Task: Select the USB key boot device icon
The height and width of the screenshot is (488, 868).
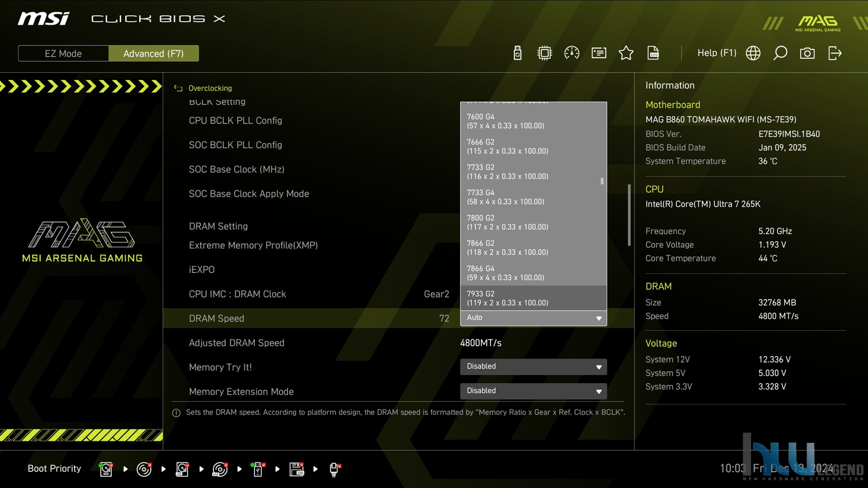Action: click(258, 469)
